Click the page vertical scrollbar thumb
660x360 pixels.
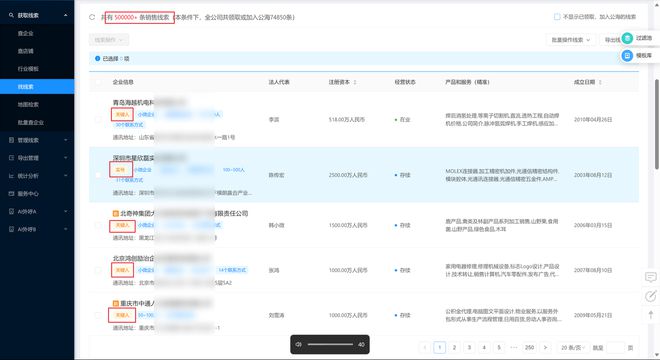point(657,125)
